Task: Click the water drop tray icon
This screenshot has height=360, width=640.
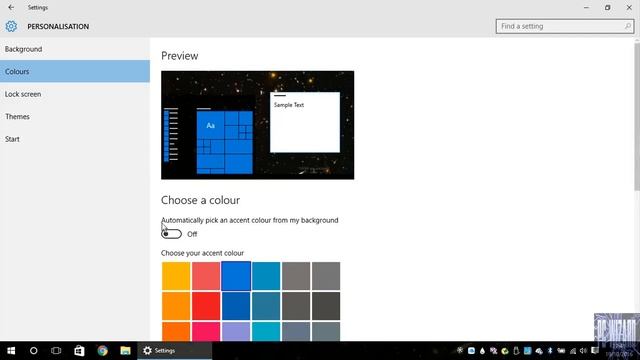Action: click(482, 351)
